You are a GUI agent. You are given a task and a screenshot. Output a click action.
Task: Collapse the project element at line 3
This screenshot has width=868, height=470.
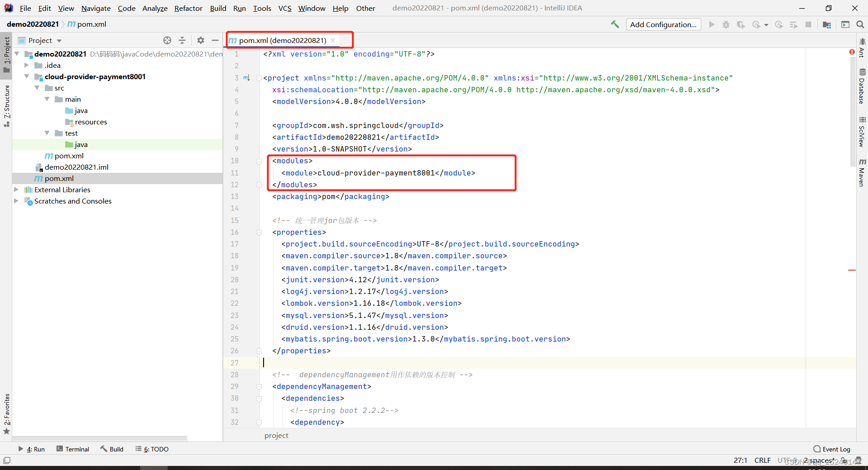coord(258,78)
